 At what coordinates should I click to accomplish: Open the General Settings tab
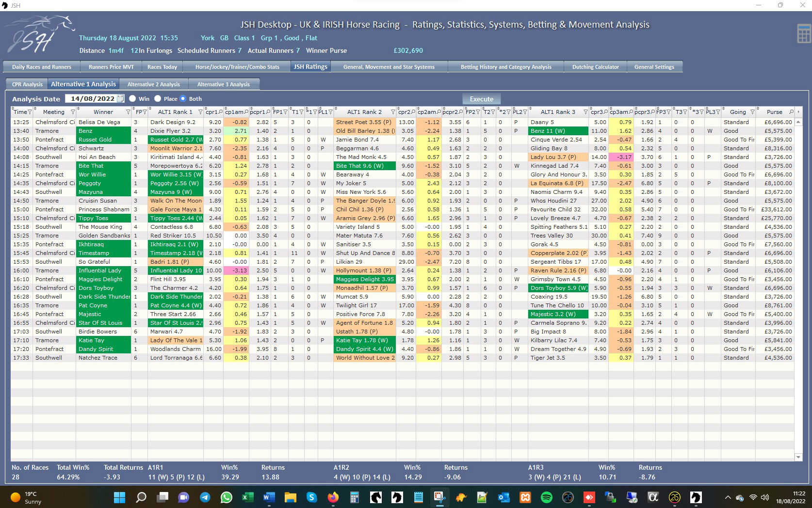click(x=654, y=67)
